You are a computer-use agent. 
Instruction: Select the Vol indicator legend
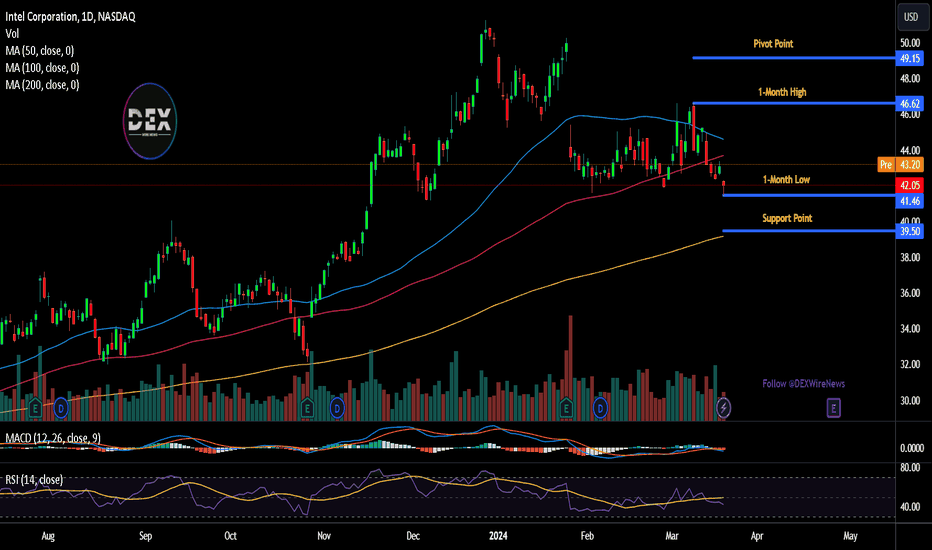pos(12,34)
